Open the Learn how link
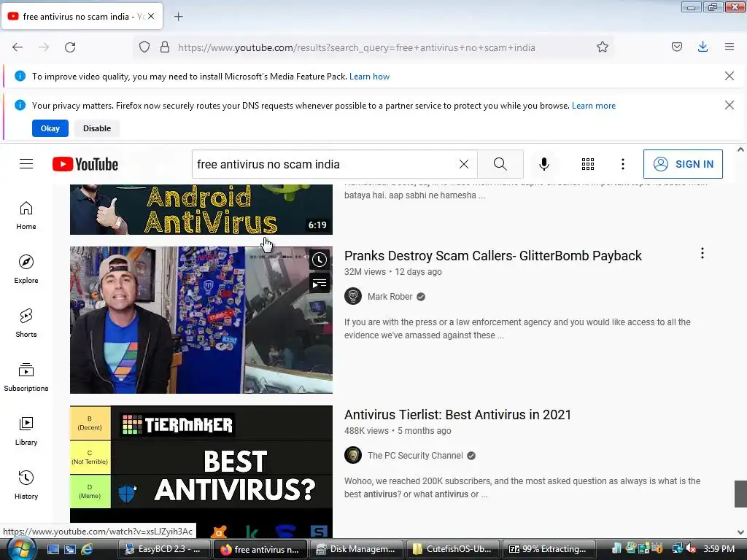The image size is (747, 560). pos(369,77)
